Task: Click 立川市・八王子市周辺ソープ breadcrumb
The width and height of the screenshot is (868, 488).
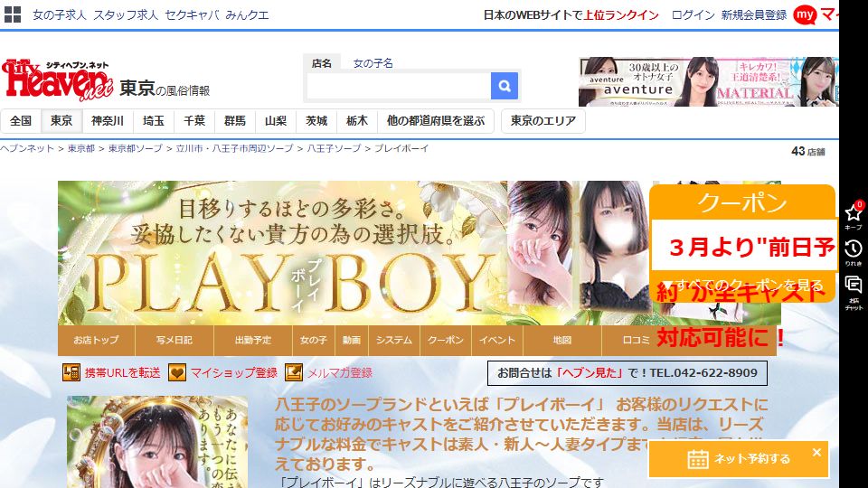Action: pyautogui.click(x=234, y=148)
